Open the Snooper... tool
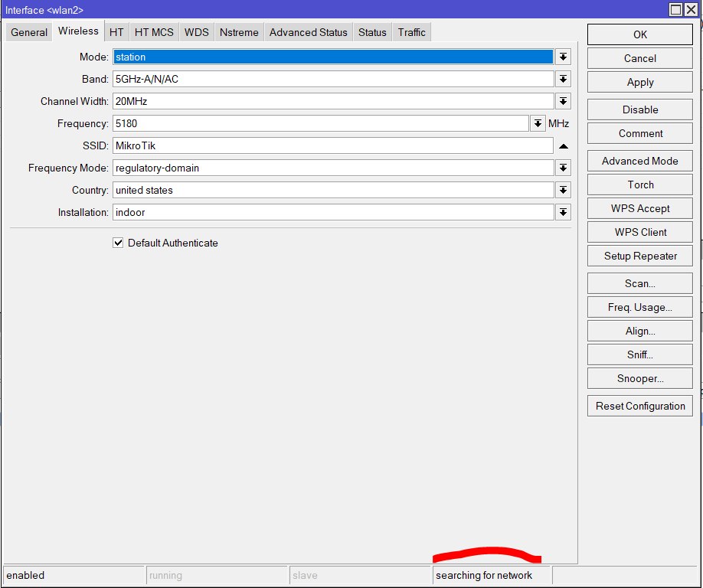This screenshot has width=703, height=588. click(x=639, y=378)
